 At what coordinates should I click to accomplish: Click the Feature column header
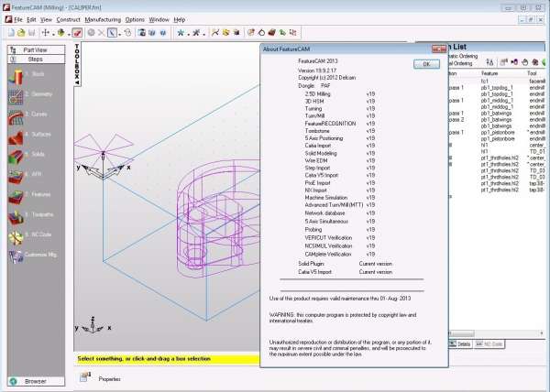(489, 73)
